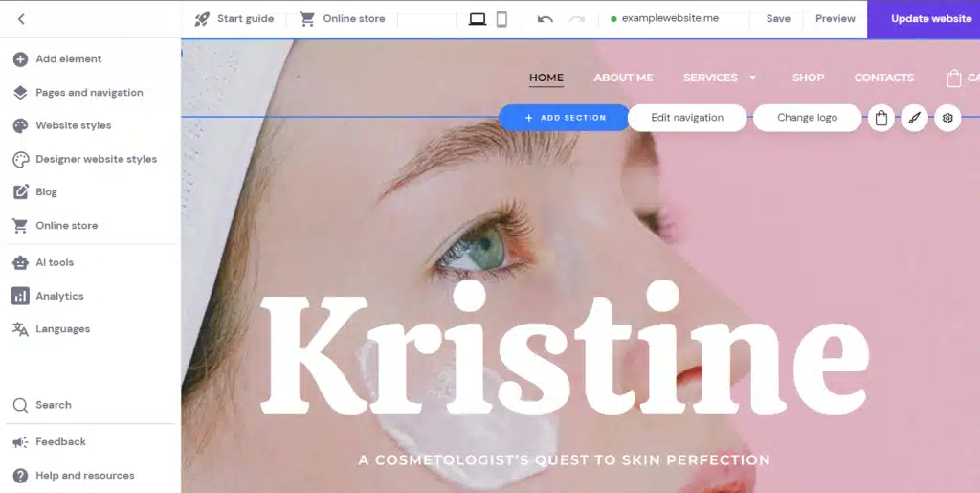Viewport: 980px width, 493px height.
Task: Open the SHOP navigation item
Action: (808, 78)
